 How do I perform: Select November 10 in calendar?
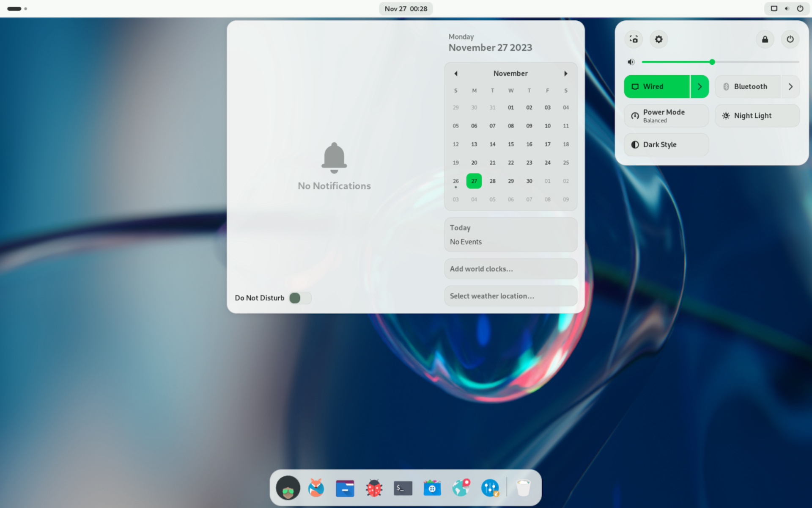548,126
